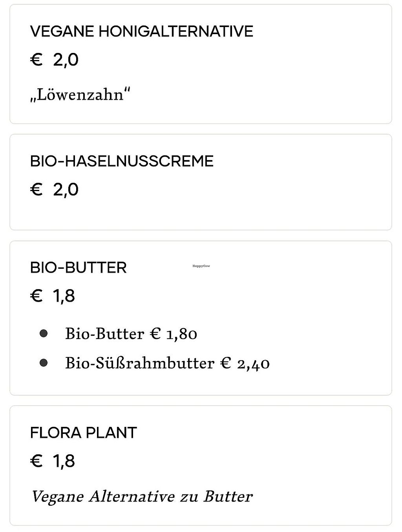Open the Vegane Honigalternative menu item
The height and width of the screenshot is (532, 402).
141,31
